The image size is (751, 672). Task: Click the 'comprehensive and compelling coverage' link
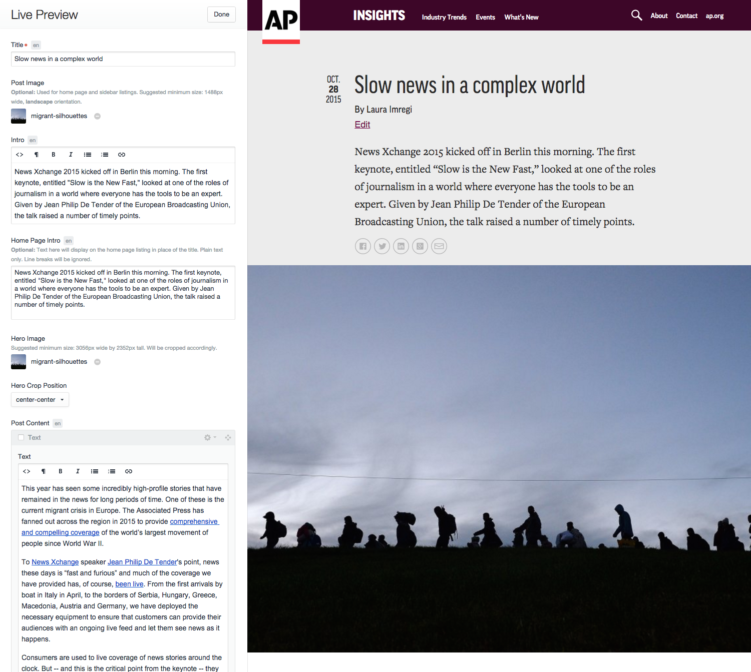click(193, 521)
